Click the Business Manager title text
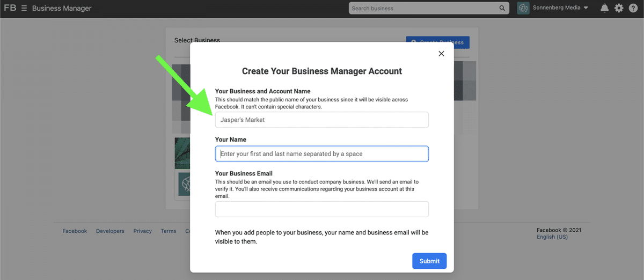 (x=62, y=8)
